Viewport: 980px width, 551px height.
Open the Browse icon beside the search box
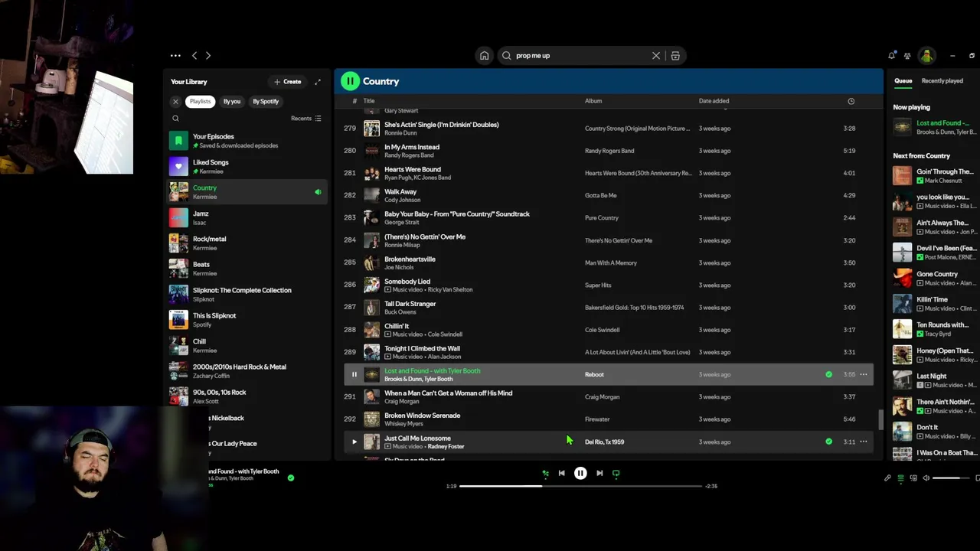coord(675,55)
